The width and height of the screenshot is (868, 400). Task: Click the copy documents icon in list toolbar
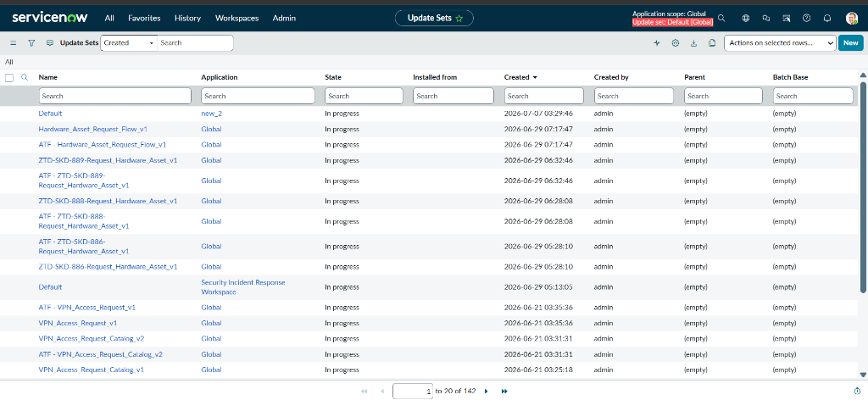pos(712,42)
